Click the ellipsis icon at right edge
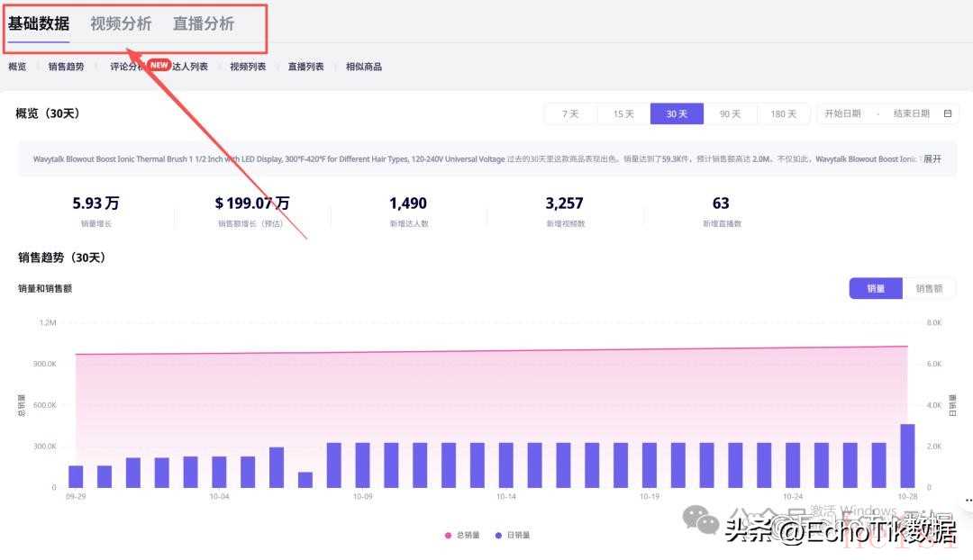The image size is (973, 560). pos(967,501)
